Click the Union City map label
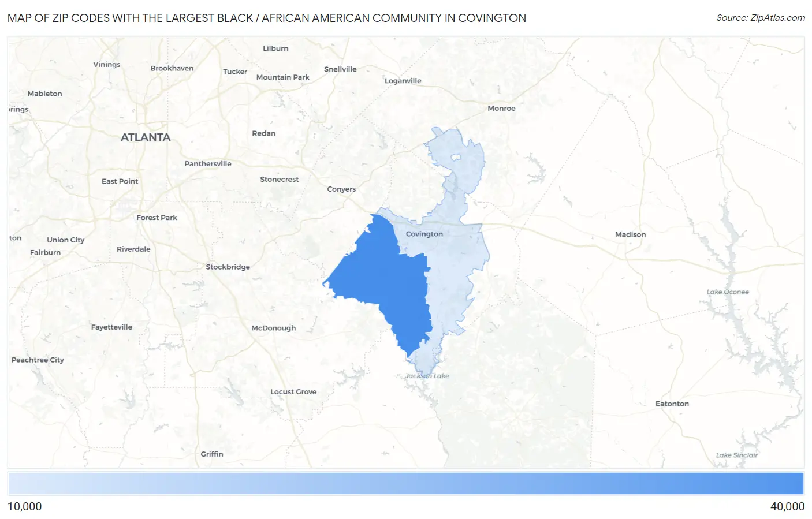This screenshot has width=812, height=519. click(66, 240)
